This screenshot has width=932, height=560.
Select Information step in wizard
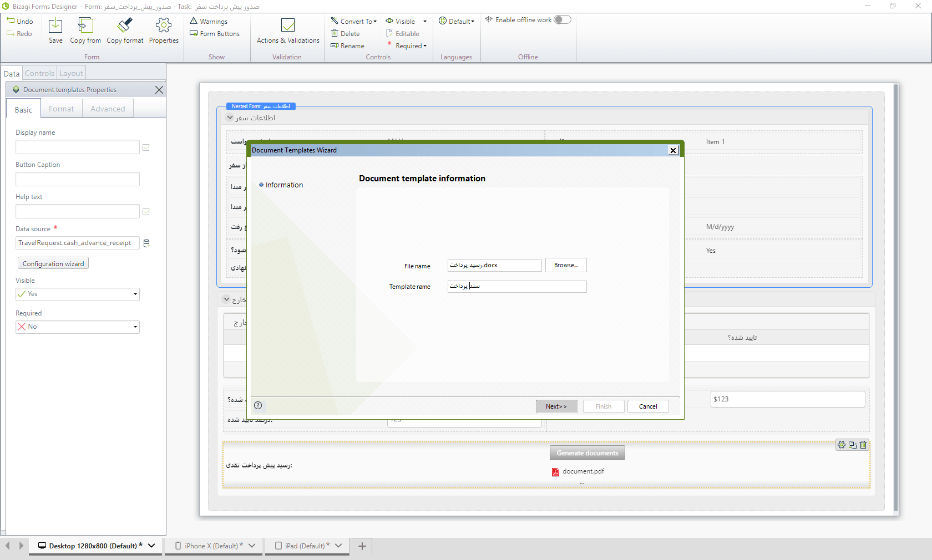[284, 185]
